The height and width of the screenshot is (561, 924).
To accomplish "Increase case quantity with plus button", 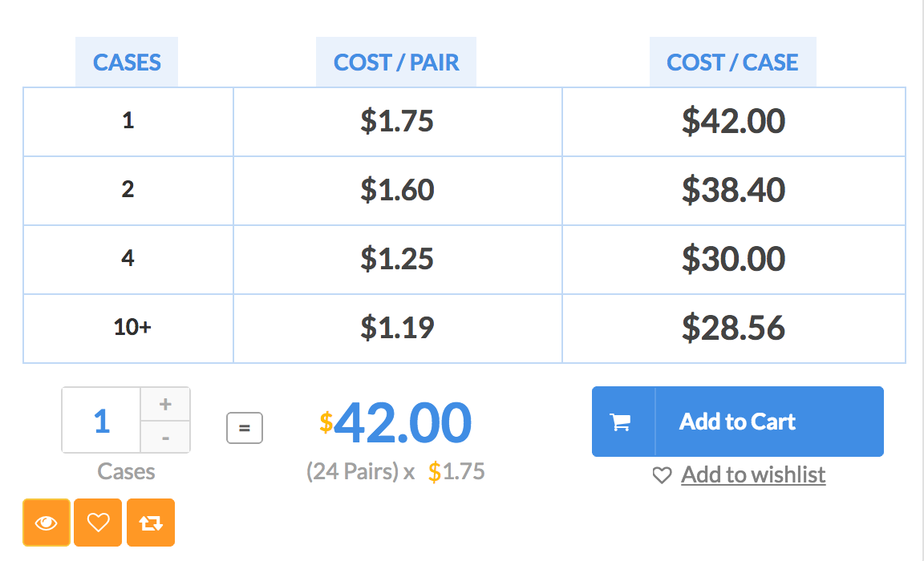I will [165, 405].
